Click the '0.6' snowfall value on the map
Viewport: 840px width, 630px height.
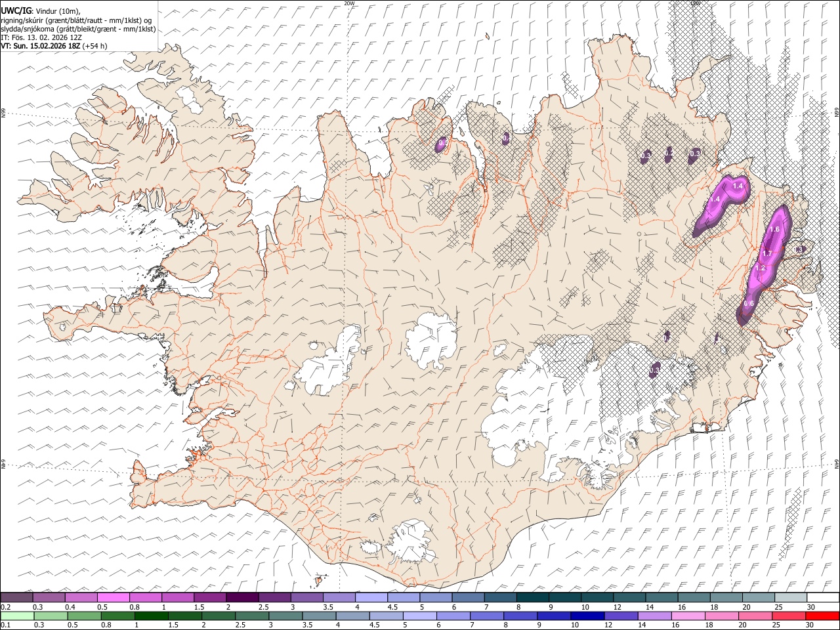pos(749,303)
